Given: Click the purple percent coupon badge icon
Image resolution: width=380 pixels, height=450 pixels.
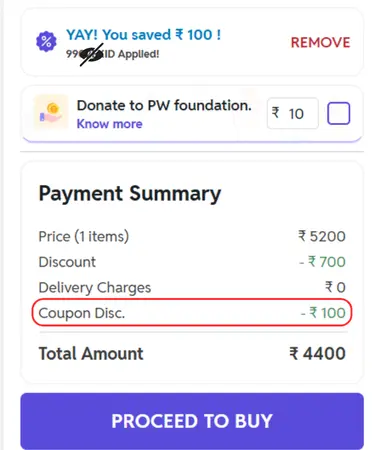Looking at the screenshot, I should pyautogui.click(x=46, y=42).
